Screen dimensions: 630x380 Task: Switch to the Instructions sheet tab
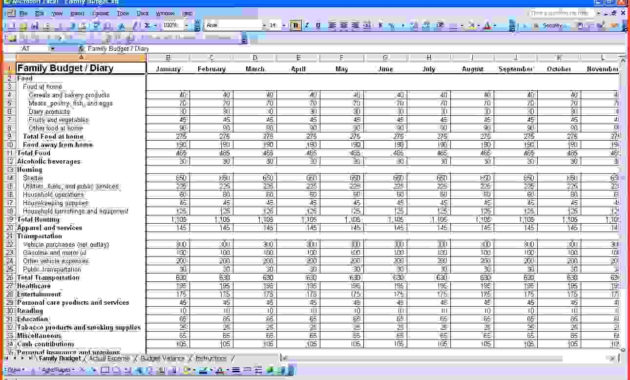211,358
